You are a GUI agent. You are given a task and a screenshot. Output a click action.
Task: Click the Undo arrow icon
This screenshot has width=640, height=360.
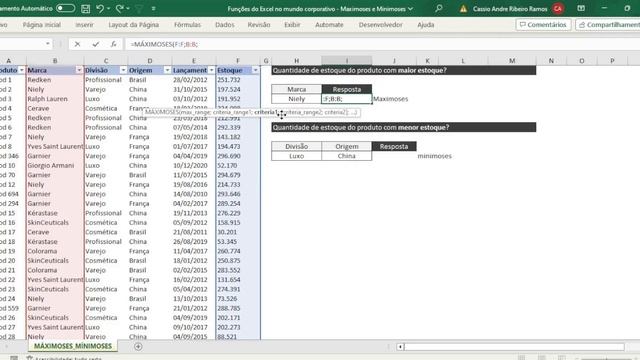(x=100, y=8)
